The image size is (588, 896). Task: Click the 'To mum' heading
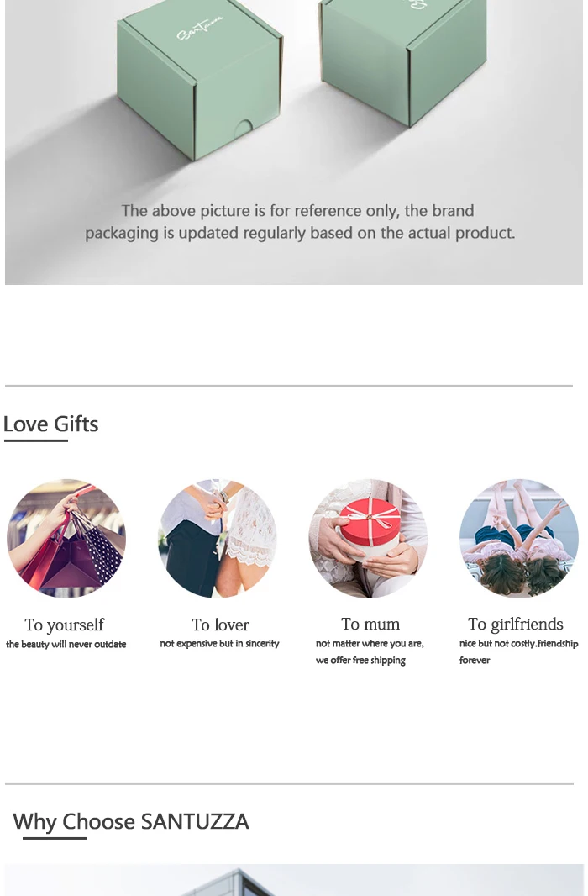pyautogui.click(x=370, y=624)
